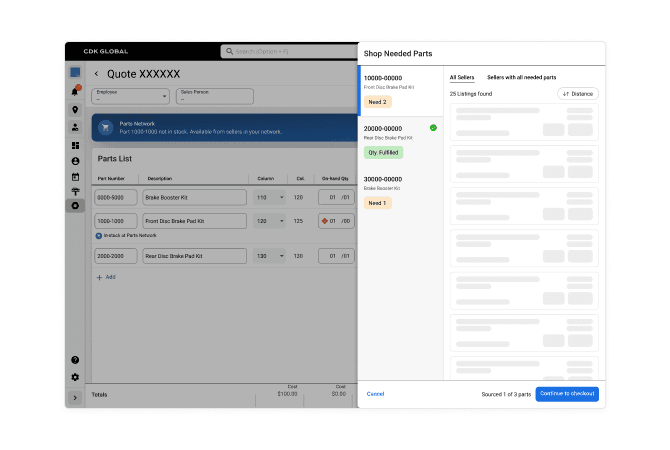Click the sort arrows icon on Distance
The height and width of the screenshot is (450, 670).
click(566, 94)
